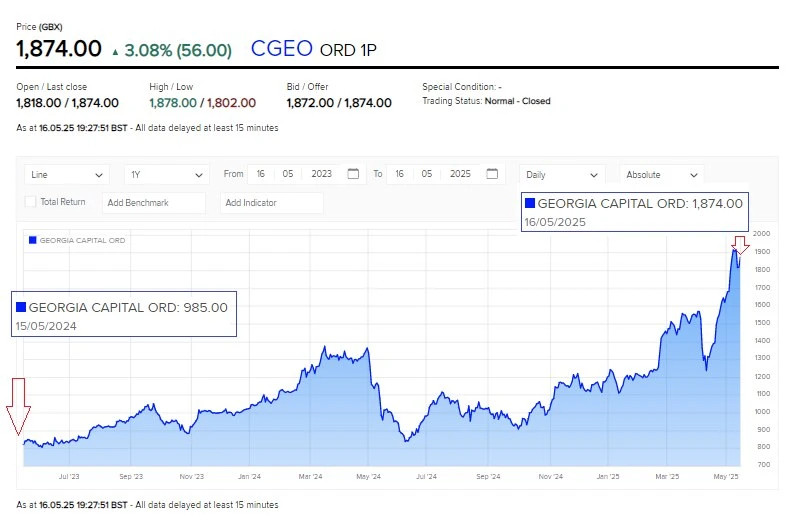Screen dimensions: 795x520
Task: Click the 1,874.00 headline price
Action: tap(59, 49)
